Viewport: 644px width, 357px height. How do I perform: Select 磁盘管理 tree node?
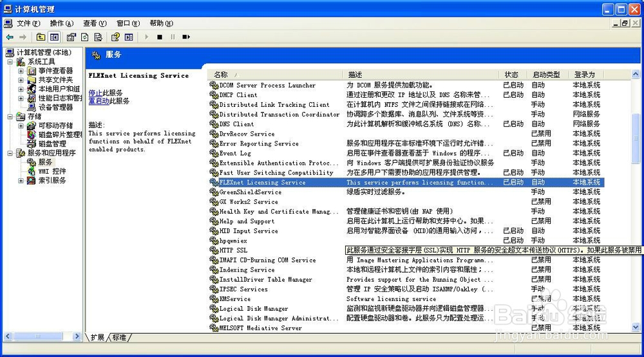pos(52,143)
